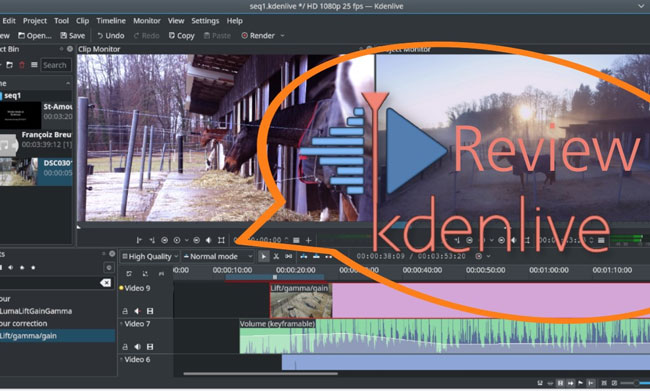The height and width of the screenshot is (391, 650).
Task: Open the Monitor menu
Action: (x=147, y=21)
